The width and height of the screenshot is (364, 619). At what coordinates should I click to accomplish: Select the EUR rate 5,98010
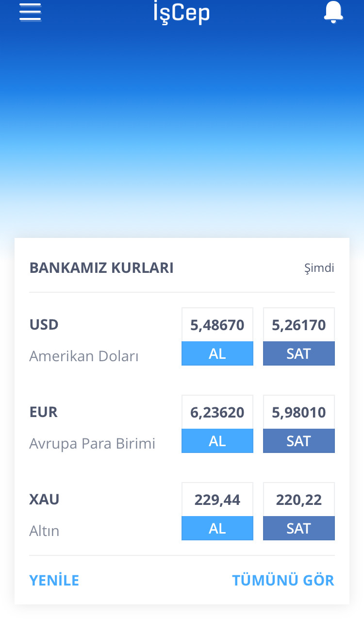coord(299,412)
